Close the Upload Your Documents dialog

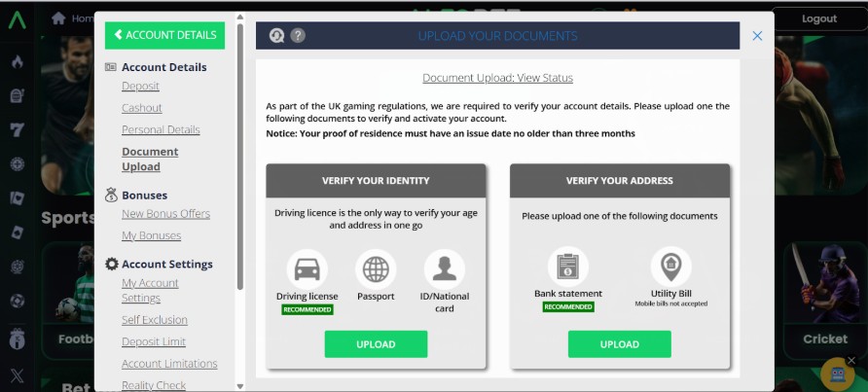757,36
